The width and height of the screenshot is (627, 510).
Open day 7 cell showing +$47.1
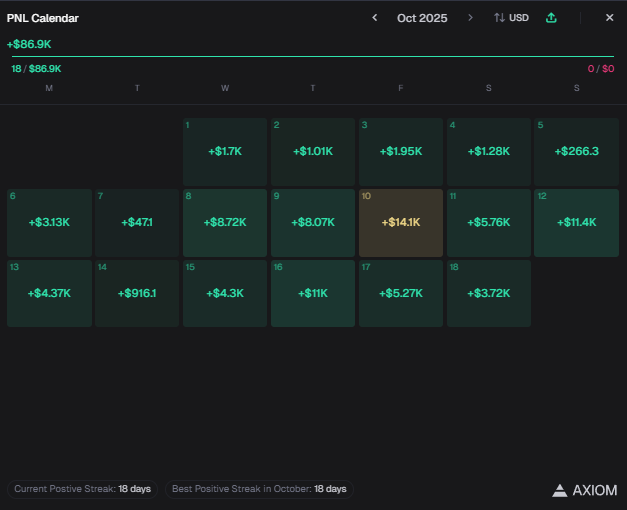pyautogui.click(x=137, y=223)
